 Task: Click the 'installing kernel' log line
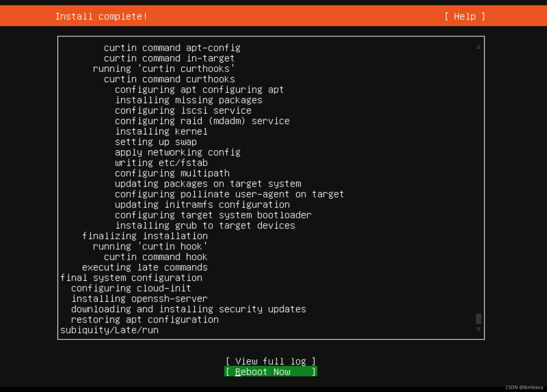pos(161,131)
